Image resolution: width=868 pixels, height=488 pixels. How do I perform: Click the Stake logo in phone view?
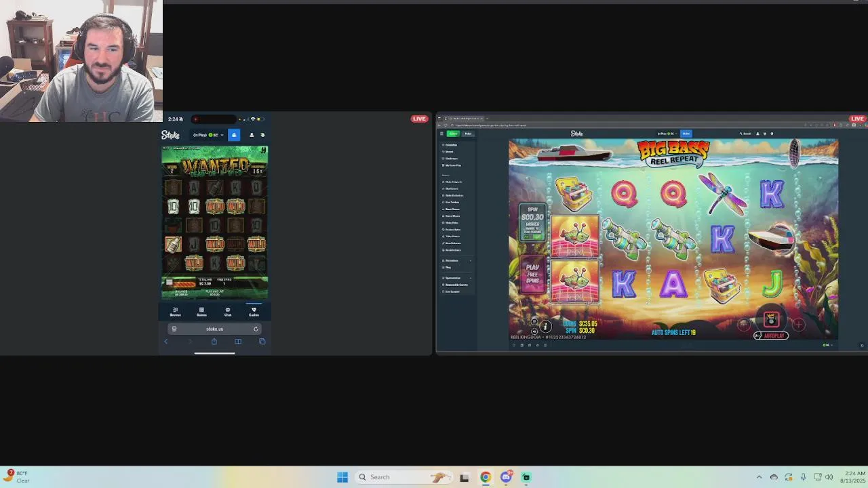(x=170, y=135)
